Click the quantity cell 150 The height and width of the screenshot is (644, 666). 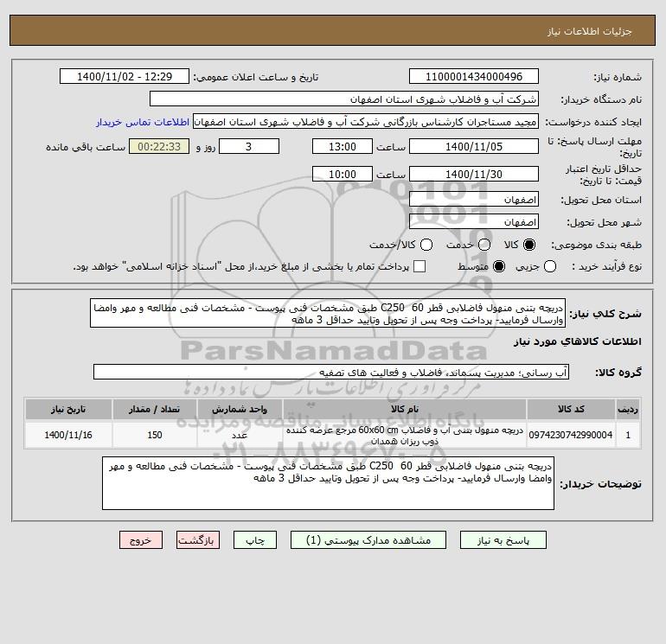pos(155,435)
